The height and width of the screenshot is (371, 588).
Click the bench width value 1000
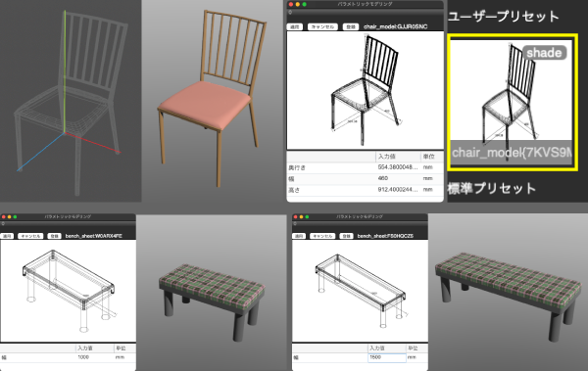point(83,357)
